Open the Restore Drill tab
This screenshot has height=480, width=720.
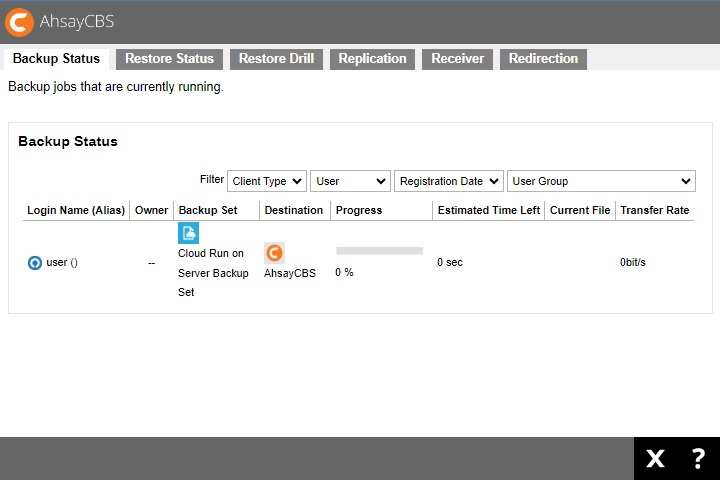click(x=276, y=59)
